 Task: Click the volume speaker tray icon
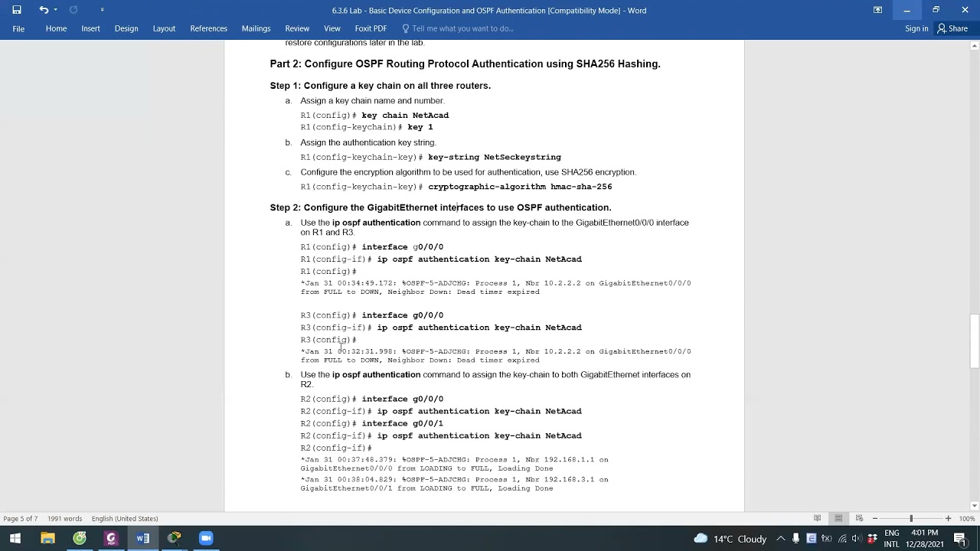[856, 538]
